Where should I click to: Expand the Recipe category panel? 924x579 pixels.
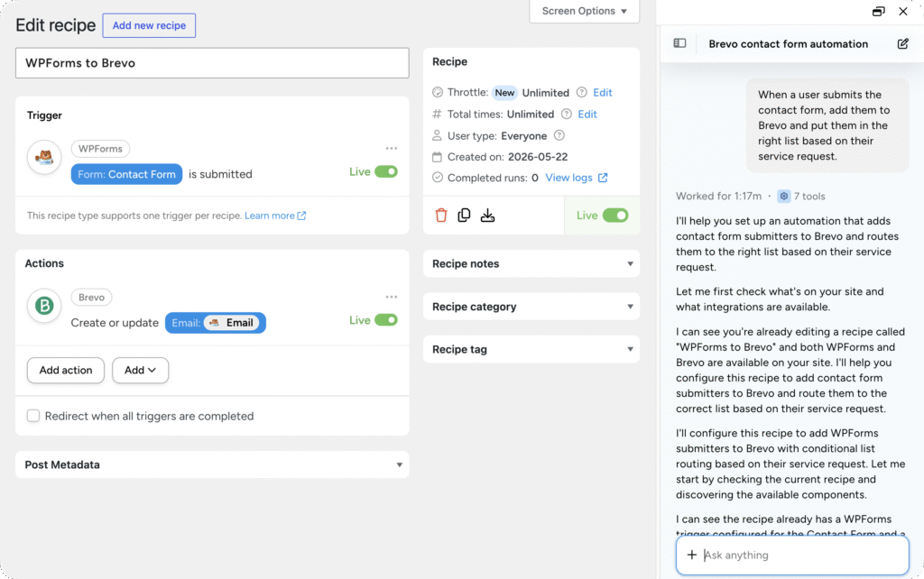tap(531, 307)
